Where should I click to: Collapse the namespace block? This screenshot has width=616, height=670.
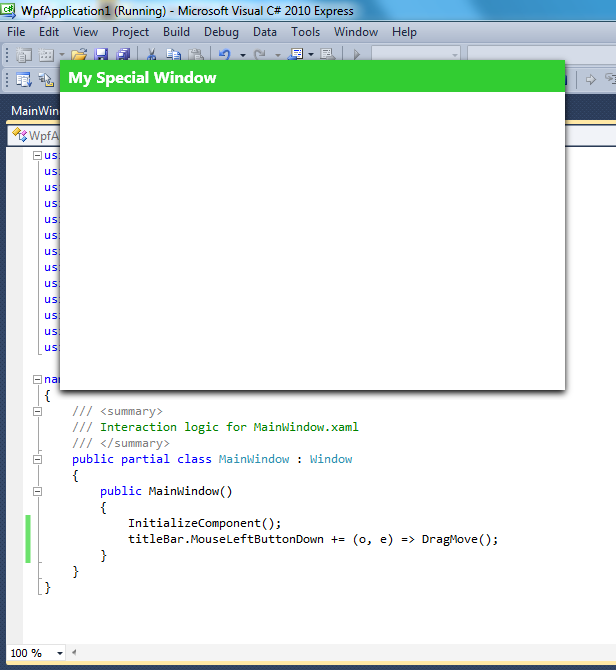(x=38, y=379)
